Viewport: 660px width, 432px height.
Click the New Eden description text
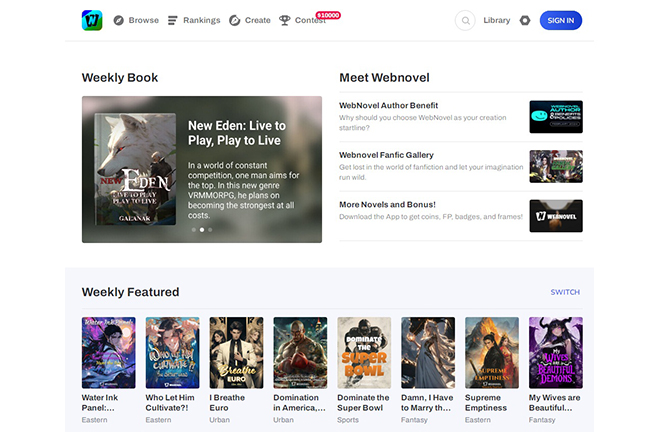click(244, 190)
